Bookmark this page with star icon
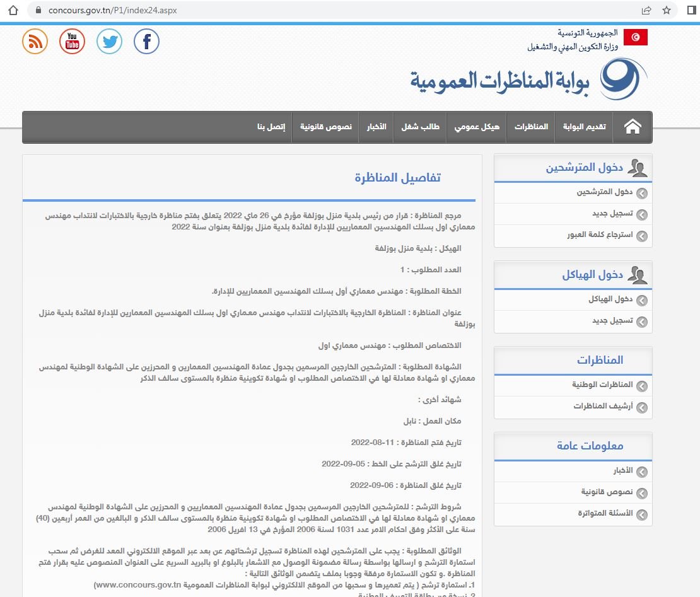Image resolution: width=700 pixels, height=597 pixels. pyautogui.click(x=667, y=10)
